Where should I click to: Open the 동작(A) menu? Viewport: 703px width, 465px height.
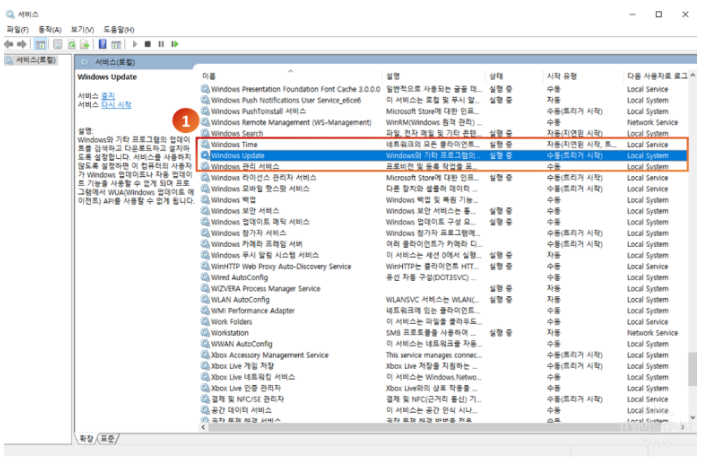(x=50, y=30)
